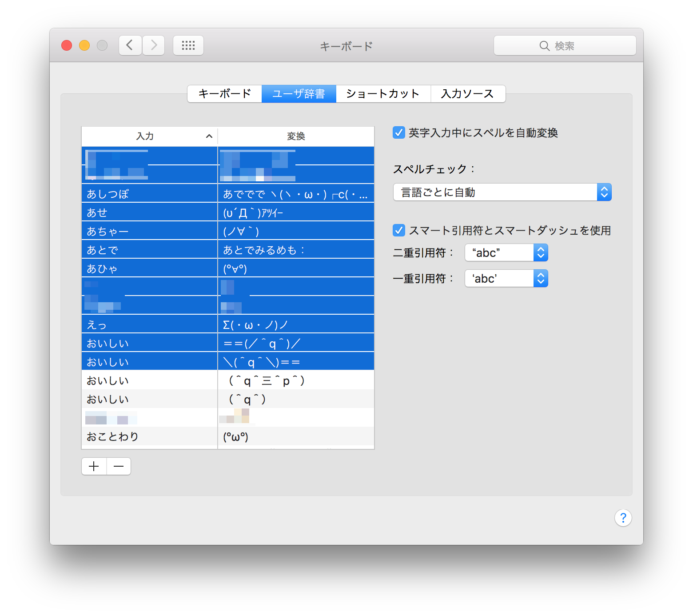
Task: Click the forward navigation arrow
Action: click(x=153, y=45)
